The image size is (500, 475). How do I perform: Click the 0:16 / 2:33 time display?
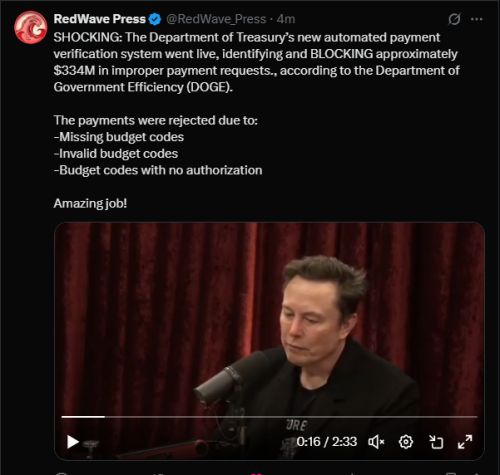tap(327, 442)
